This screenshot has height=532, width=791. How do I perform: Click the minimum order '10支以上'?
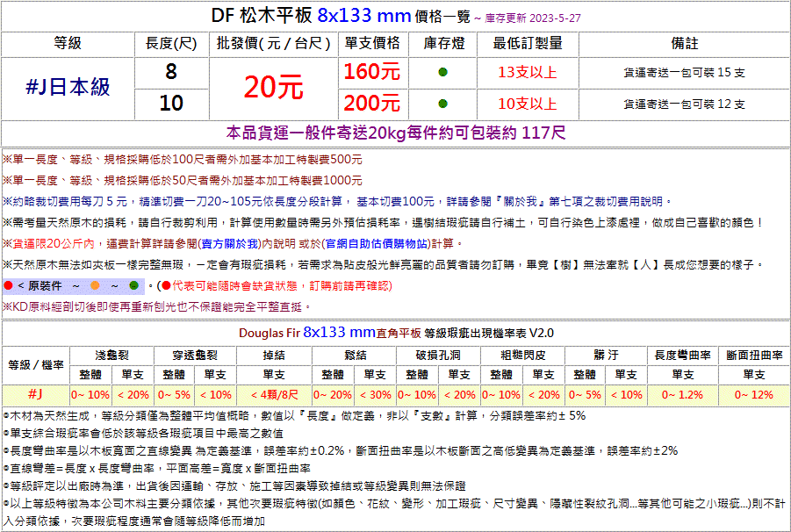(528, 104)
